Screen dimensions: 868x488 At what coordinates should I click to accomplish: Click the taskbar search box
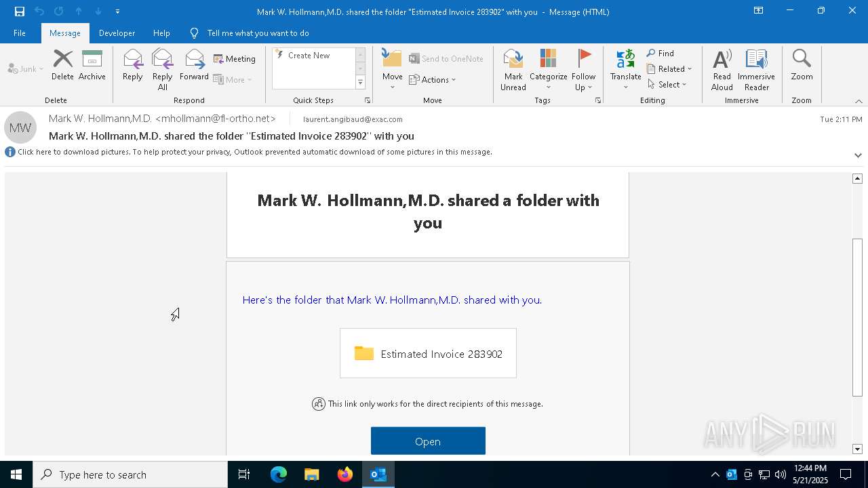click(x=130, y=474)
